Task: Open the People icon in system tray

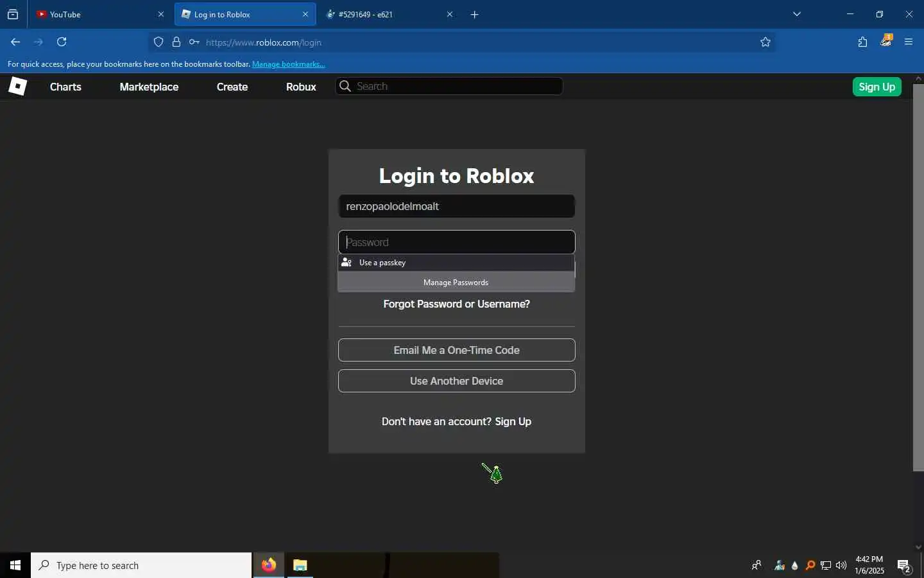Action: [757, 565]
